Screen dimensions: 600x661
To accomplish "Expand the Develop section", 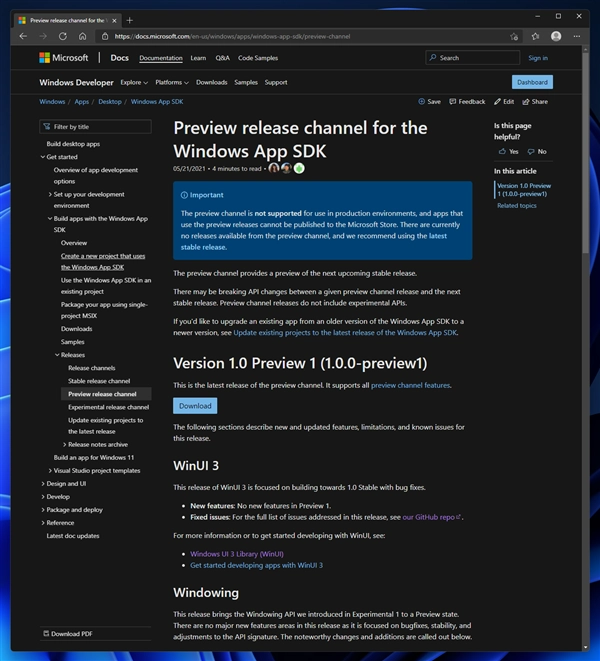I will tap(43, 497).
